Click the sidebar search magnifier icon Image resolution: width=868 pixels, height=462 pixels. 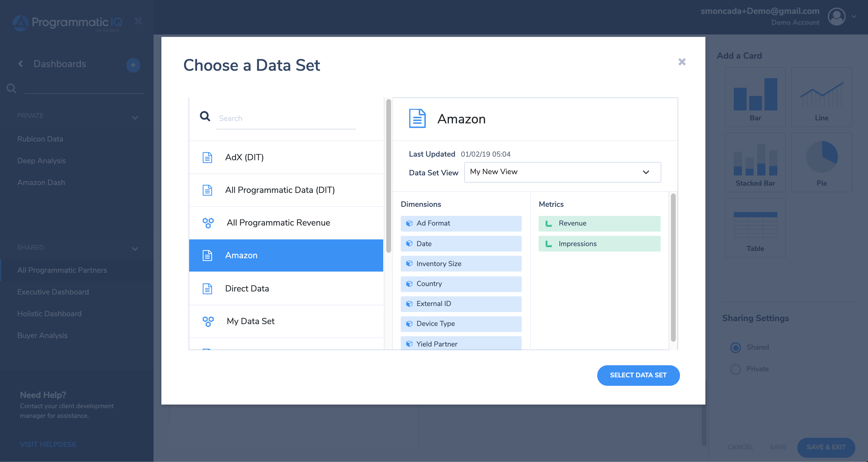(x=11, y=88)
